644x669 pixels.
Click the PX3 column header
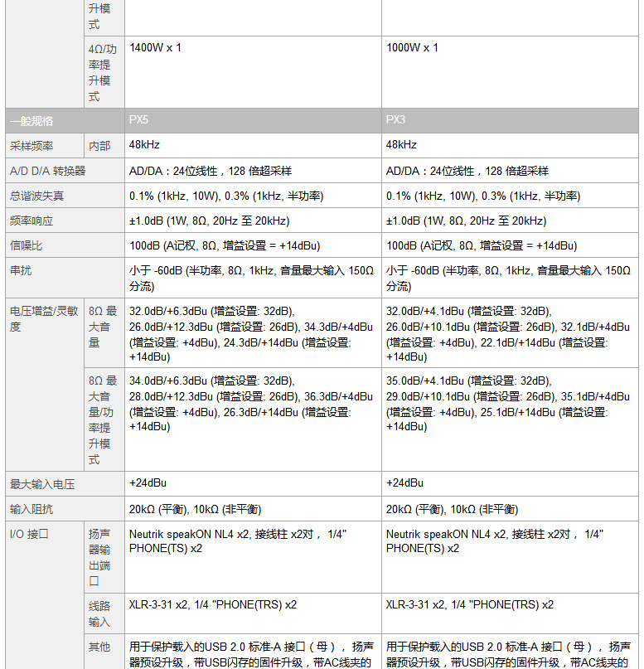point(510,121)
